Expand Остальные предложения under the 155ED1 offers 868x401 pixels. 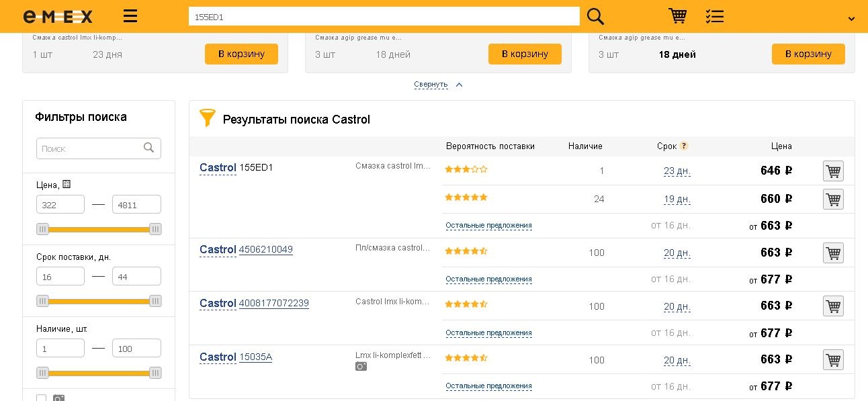click(488, 226)
